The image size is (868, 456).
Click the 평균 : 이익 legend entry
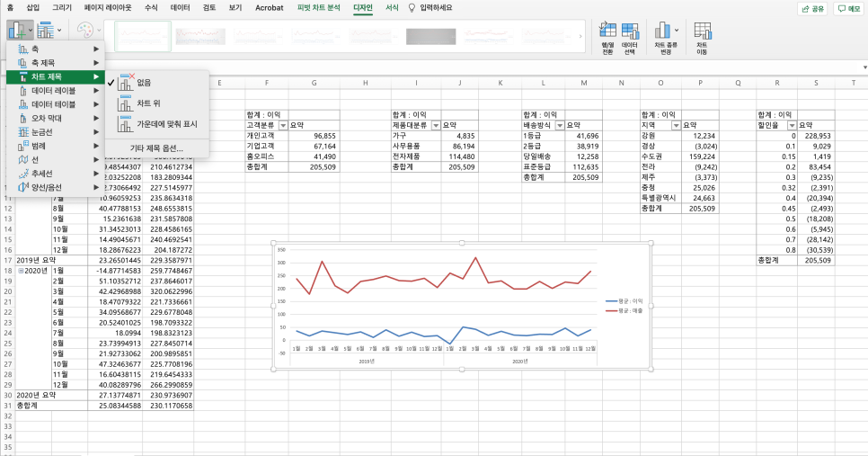click(x=624, y=301)
